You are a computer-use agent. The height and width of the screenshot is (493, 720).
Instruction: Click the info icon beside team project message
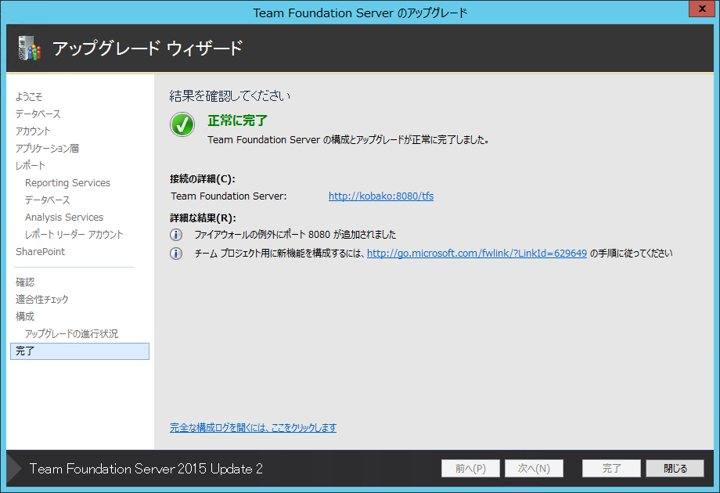(176, 253)
